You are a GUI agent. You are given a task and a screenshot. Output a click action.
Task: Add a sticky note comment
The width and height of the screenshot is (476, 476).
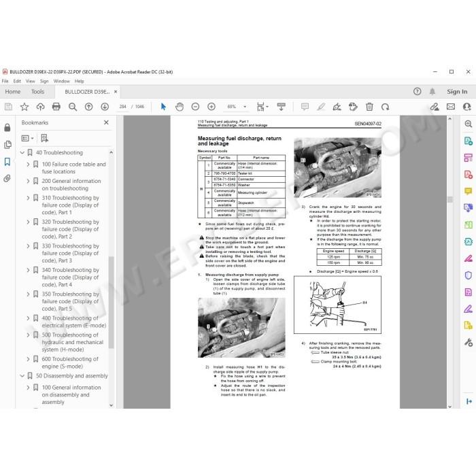tap(305, 107)
